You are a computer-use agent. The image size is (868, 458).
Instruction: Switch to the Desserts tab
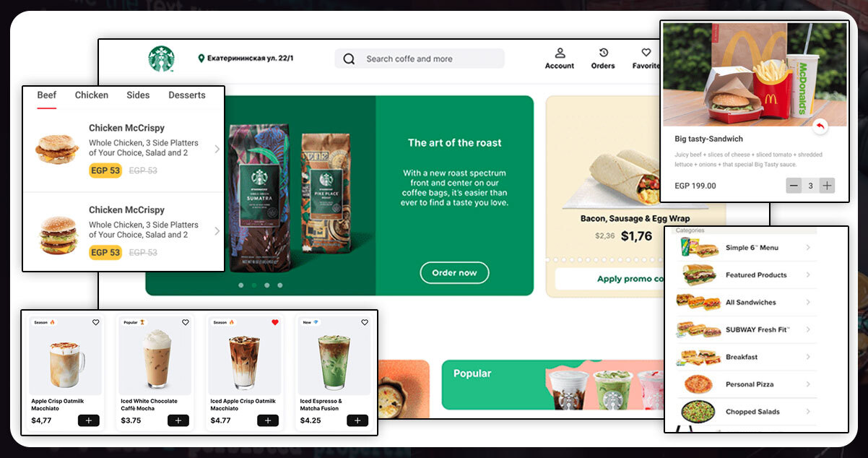click(x=187, y=95)
